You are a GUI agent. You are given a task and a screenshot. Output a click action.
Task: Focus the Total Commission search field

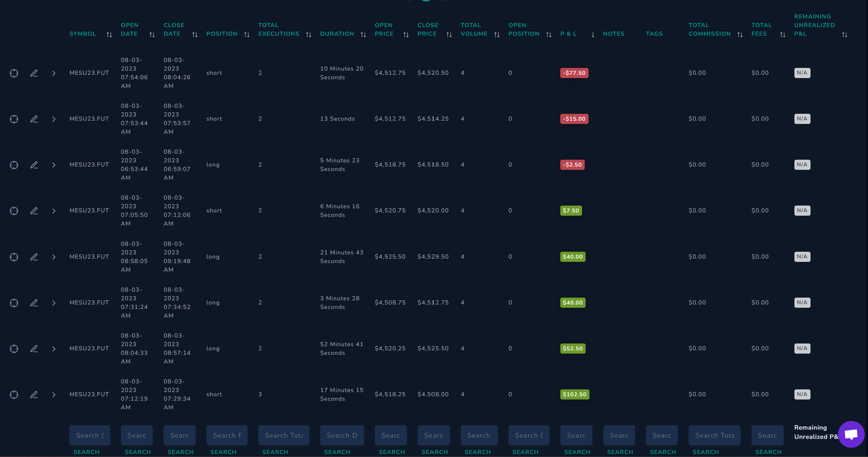715,435
